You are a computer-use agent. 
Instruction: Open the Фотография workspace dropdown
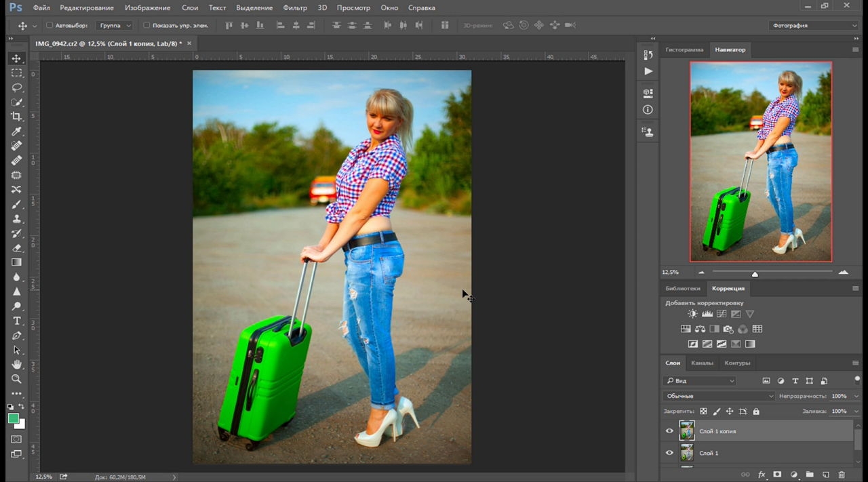[814, 25]
